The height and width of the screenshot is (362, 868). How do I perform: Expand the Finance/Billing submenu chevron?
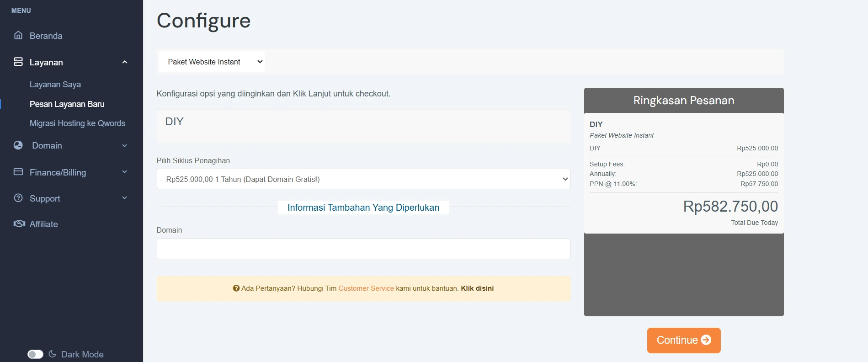[125, 172]
